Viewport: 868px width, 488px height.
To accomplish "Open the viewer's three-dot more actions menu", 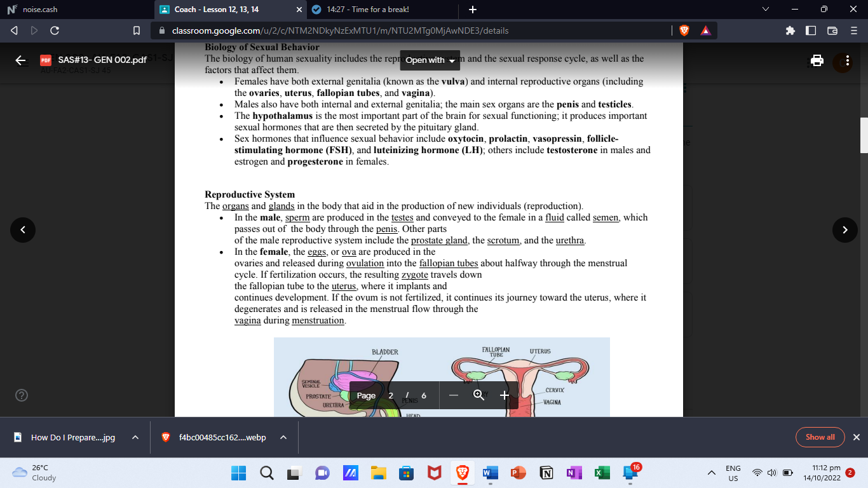I will [848, 60].
